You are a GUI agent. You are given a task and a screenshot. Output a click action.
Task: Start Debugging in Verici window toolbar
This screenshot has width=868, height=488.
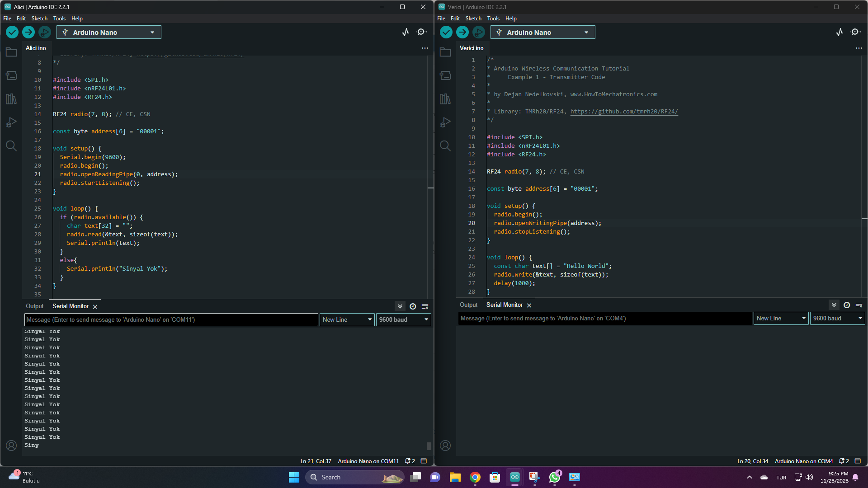(478, 32)
